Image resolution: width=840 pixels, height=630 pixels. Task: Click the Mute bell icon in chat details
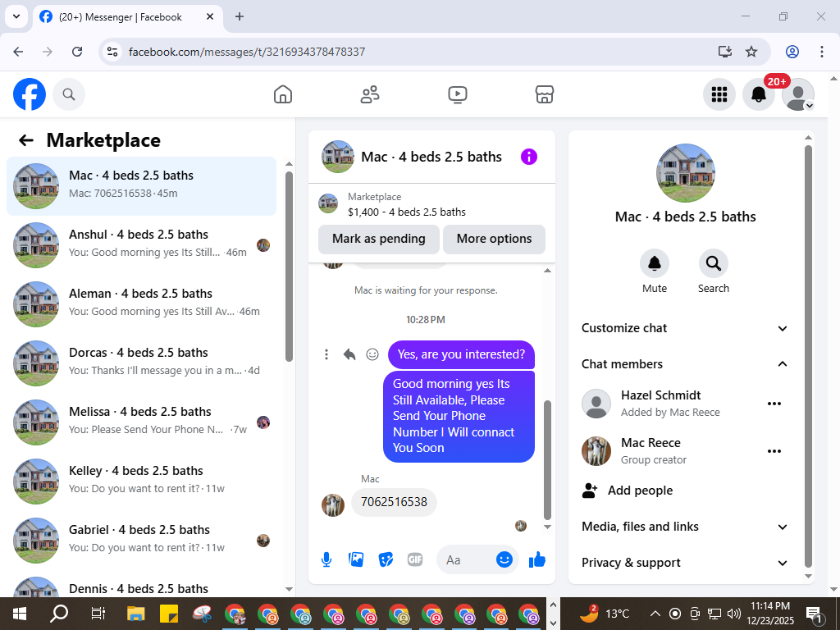(655, 263)
